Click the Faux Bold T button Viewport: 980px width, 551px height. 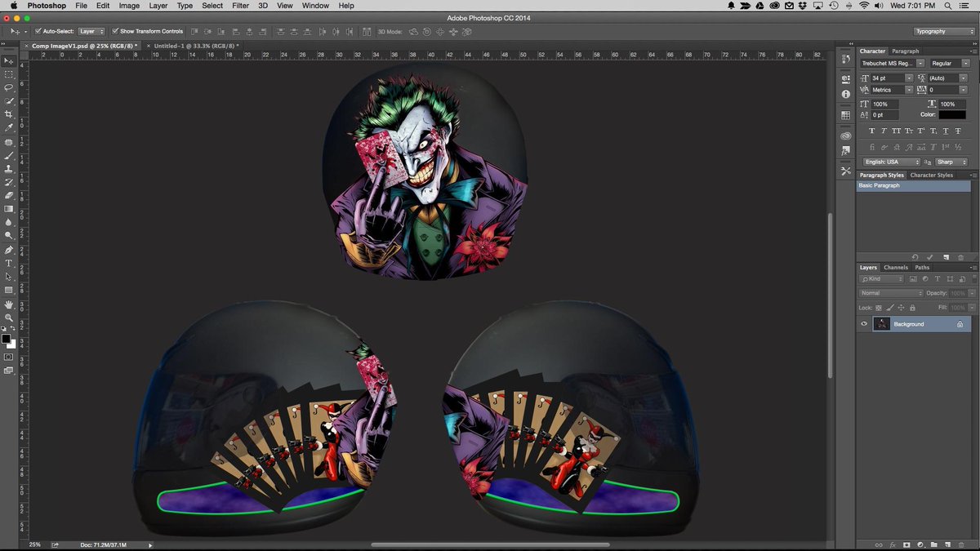click(872, 131)
